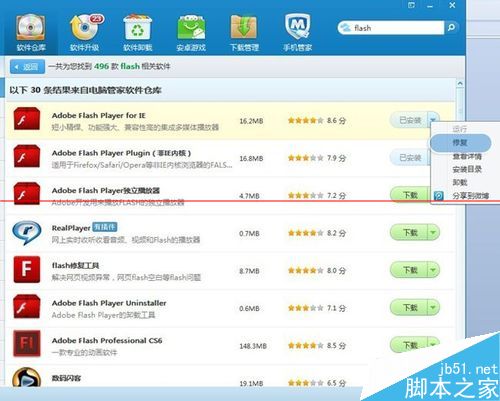500x401 pixels.
Task: Click 已安装 button for Flash Player for IE
Action: click(x=409, y=120)
